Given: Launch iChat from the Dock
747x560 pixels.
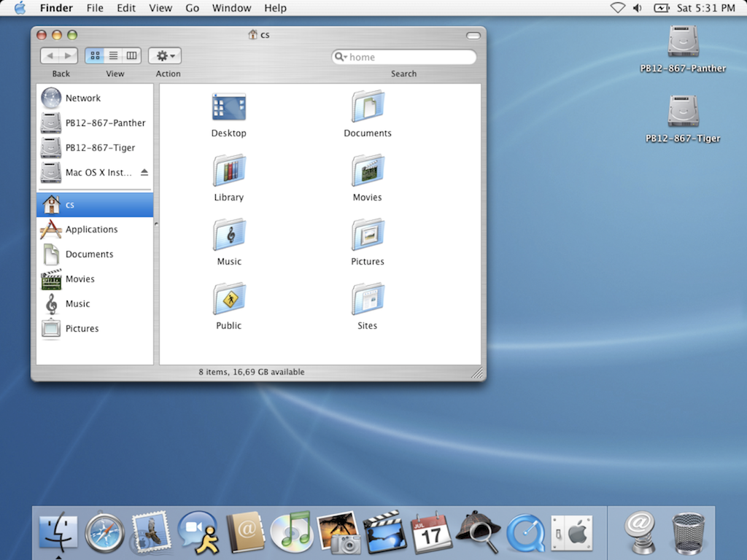Looking at the screenshot, I should pyautogui.click(x=198, y=532).
